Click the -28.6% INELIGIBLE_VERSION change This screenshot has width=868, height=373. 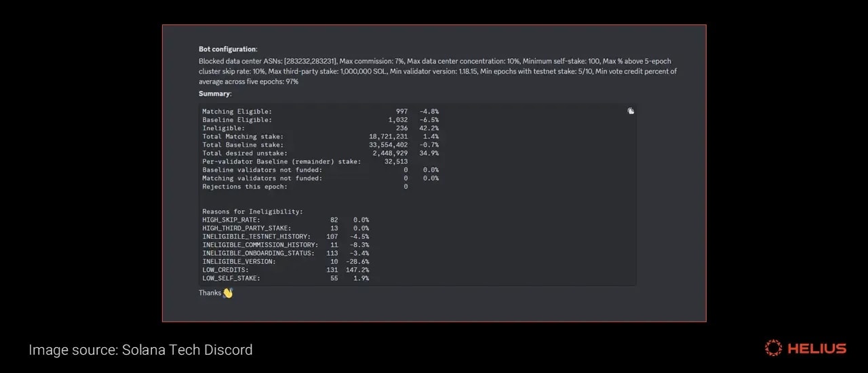[357, 262]
